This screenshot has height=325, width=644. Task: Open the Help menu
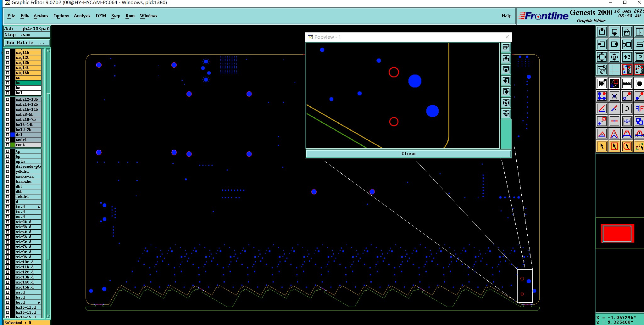[506, 16]
